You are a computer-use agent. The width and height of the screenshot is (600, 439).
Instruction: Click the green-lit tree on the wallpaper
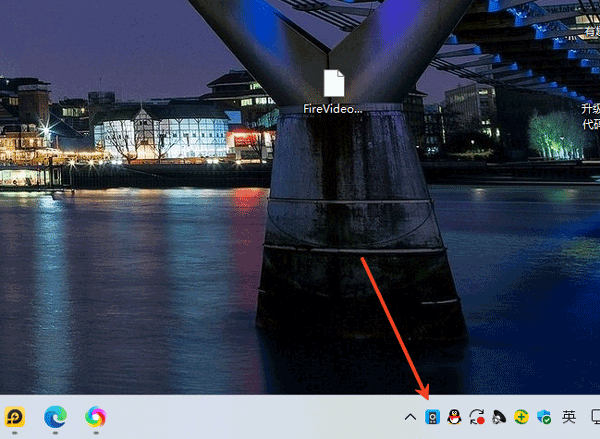point(553,135)
